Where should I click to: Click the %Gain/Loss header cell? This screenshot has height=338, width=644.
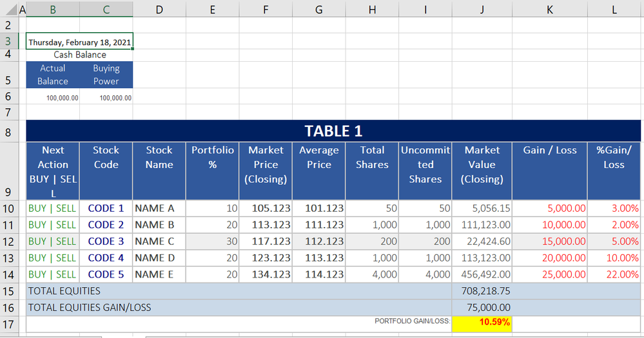point(614,171)
